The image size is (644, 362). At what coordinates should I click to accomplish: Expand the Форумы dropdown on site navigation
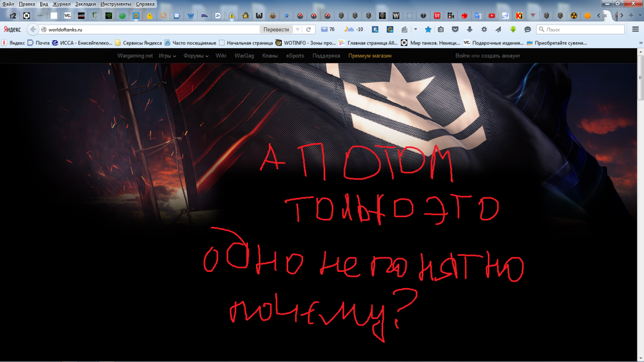[x=196, y=56]
